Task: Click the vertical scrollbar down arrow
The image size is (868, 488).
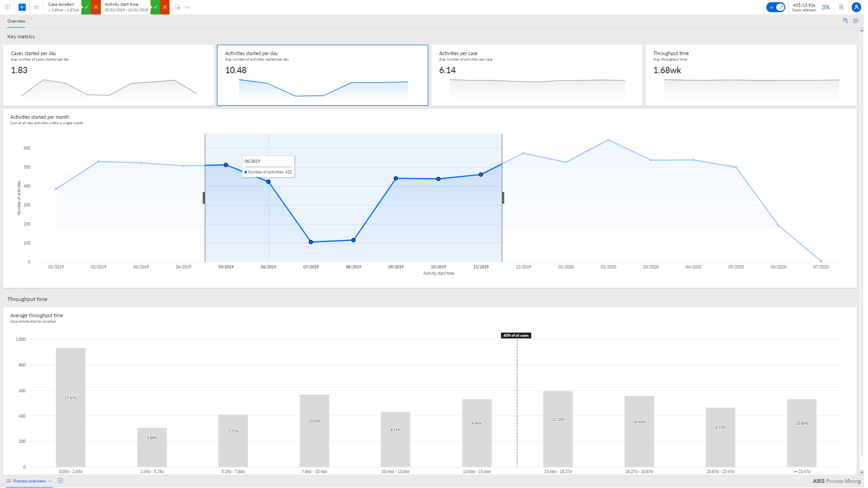Action: (x=862, y=472)
